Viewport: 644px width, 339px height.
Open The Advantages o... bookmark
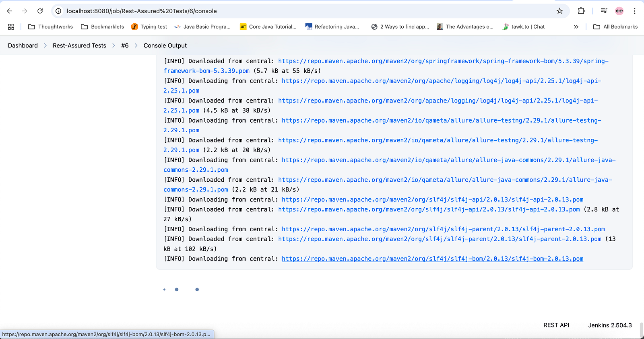click(465, 27)
